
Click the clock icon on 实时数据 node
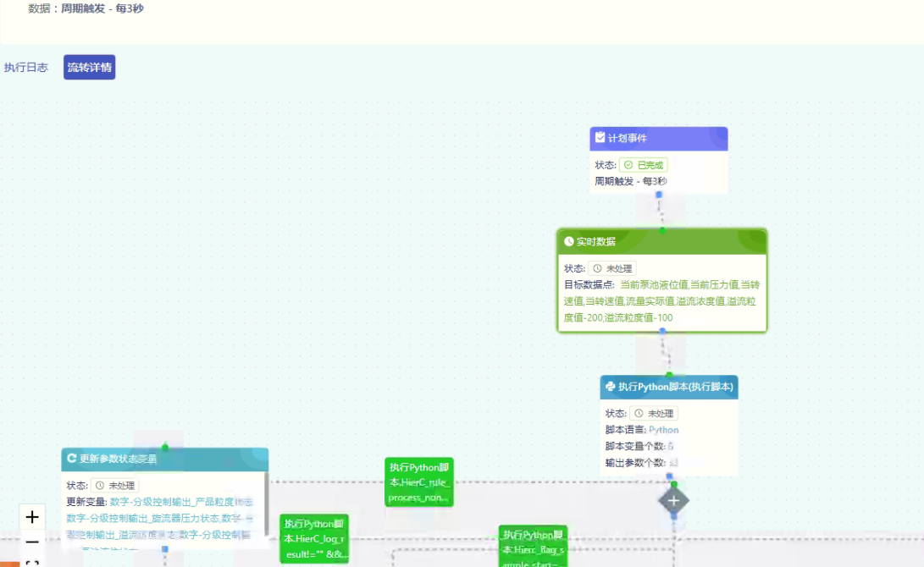569,242
